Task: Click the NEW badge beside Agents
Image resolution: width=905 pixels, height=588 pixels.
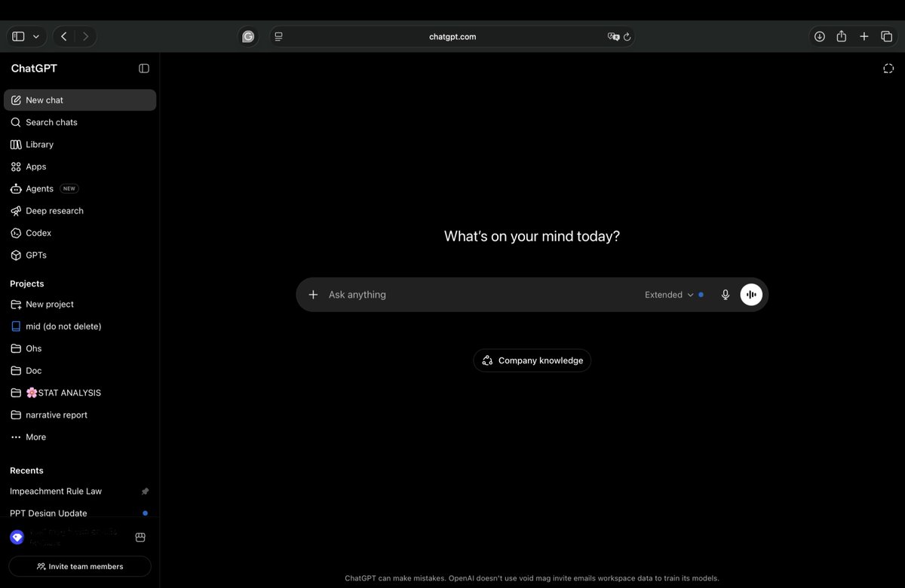Action: [x=69, y=188]
